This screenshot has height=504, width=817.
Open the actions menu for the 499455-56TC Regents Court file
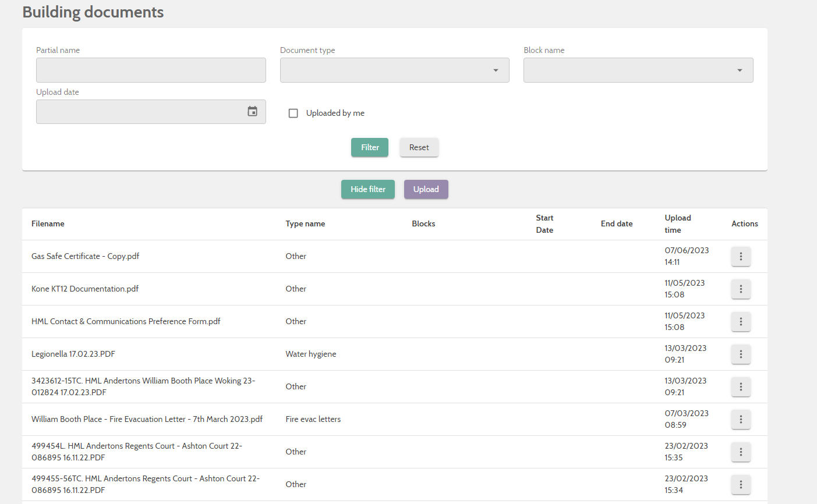pyautogui.click(x=740, y=484)
